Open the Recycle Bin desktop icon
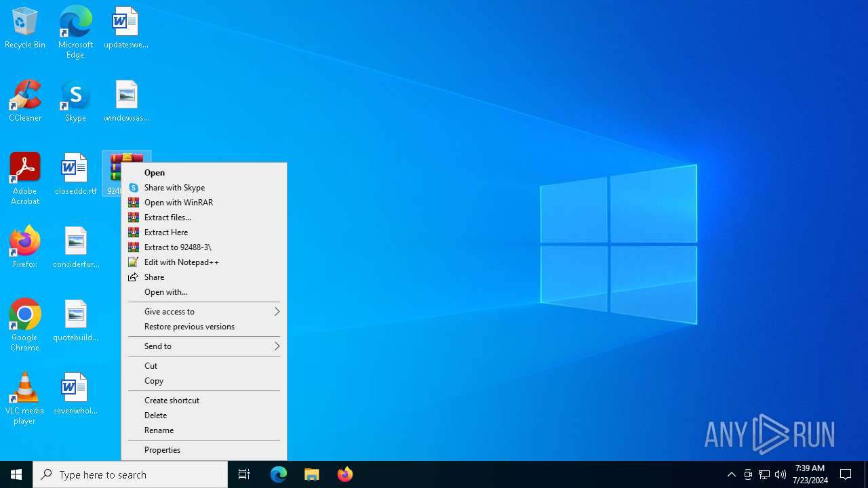 pos(25,28)
